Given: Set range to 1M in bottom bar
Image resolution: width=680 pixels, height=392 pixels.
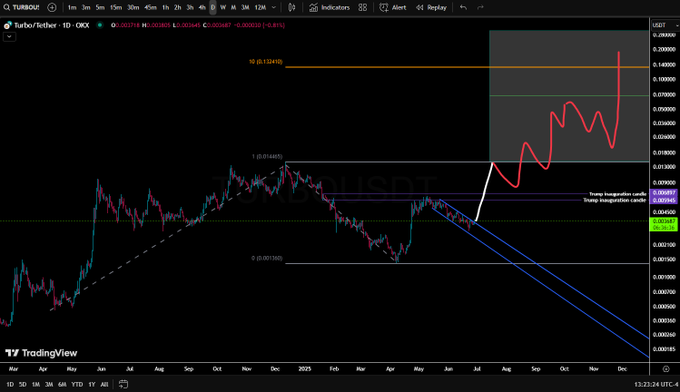Looking at the screenshot, I should click(x=36, y=384).
